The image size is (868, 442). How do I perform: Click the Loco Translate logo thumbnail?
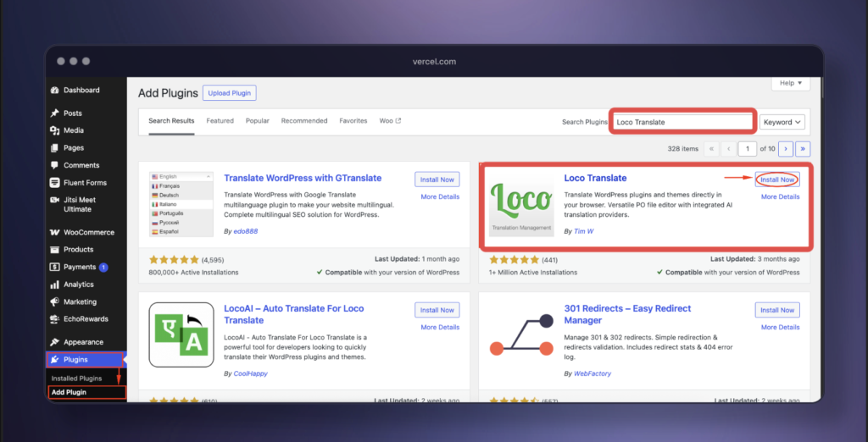coord(521,204)
